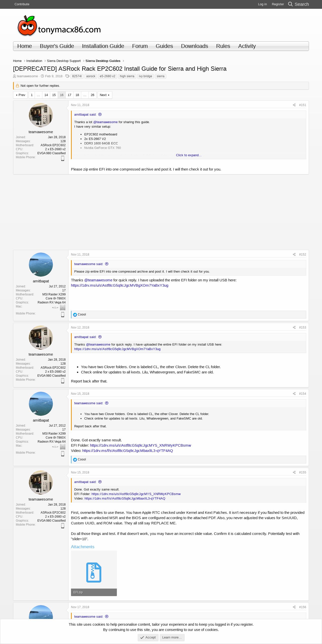Viewport: 322px width, 644px height.
Task: Click thread author teamawesome under title
Action: pos(27,76)
